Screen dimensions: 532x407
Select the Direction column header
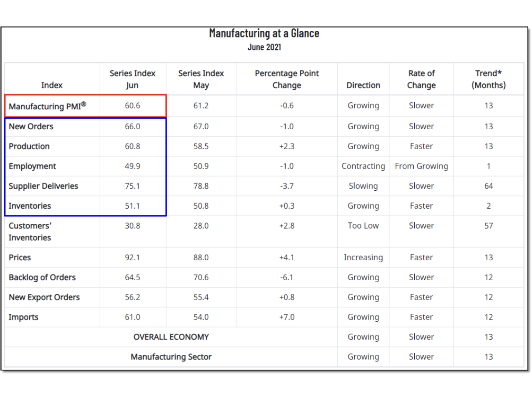coord(363,85)
